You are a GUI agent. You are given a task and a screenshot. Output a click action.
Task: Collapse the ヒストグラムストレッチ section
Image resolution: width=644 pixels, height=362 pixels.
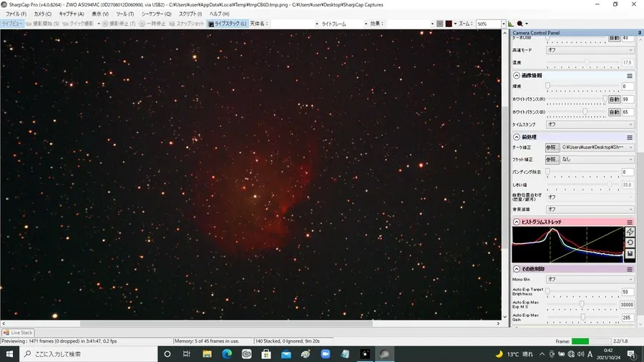pyautogui.click(x=517, y=222)
